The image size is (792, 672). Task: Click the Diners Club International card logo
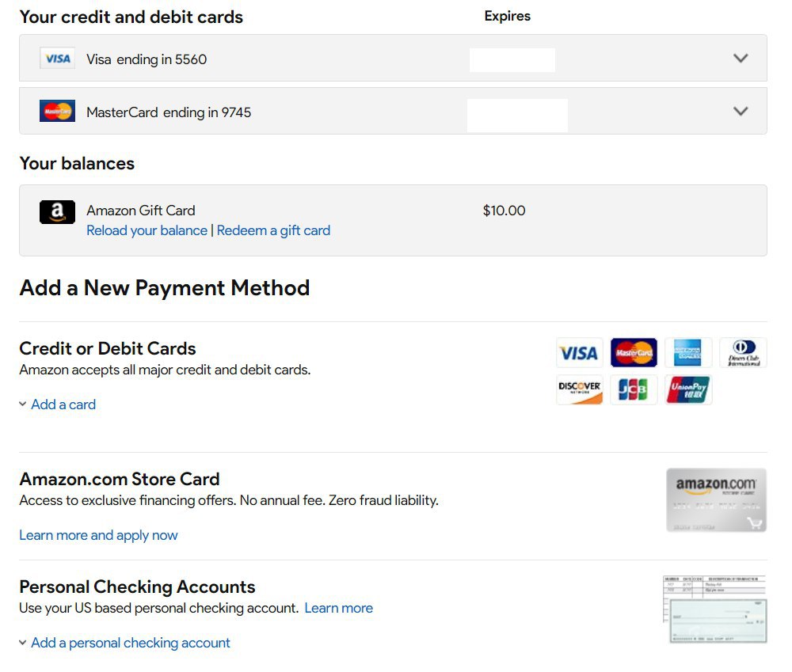743,352
